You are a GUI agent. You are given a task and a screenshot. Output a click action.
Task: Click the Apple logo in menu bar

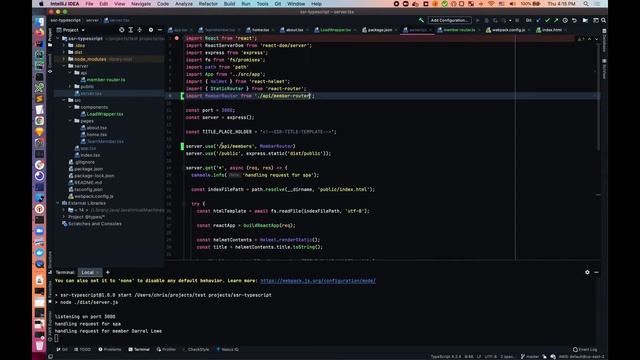coord(41,4)
